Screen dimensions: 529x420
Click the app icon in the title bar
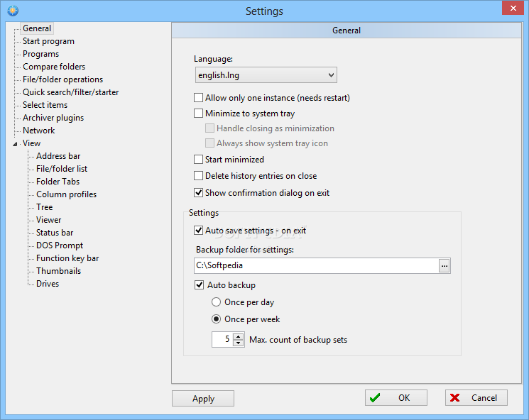pyautogui.click(x=13, y=11)
